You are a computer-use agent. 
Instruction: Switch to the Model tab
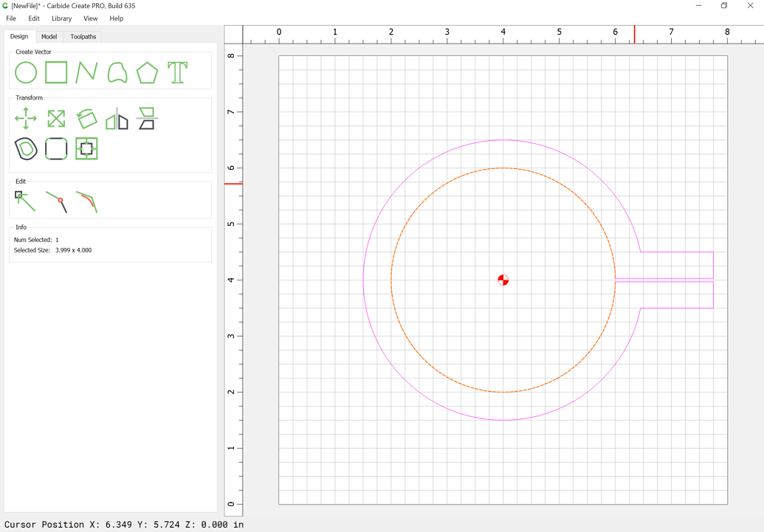pos(49,36)
